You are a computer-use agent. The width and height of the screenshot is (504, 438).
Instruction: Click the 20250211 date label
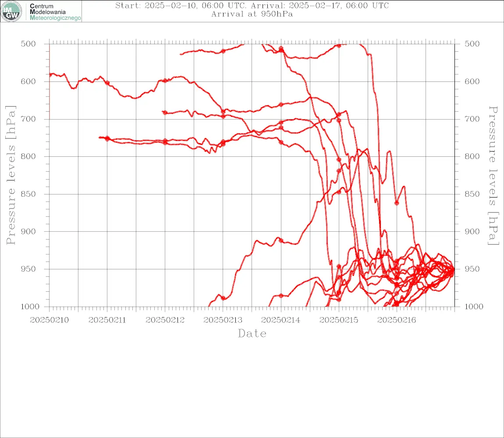click(x=107, y=320)
